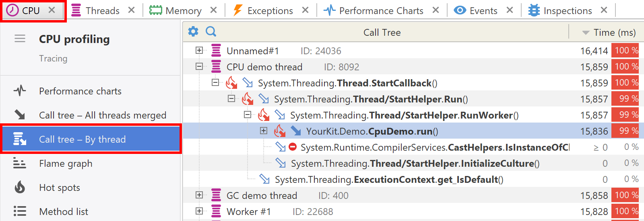This screenshot has height=221, width=644.
Task: Collapse the StartHelper.RunWorker() node
Action: (248, 115)
